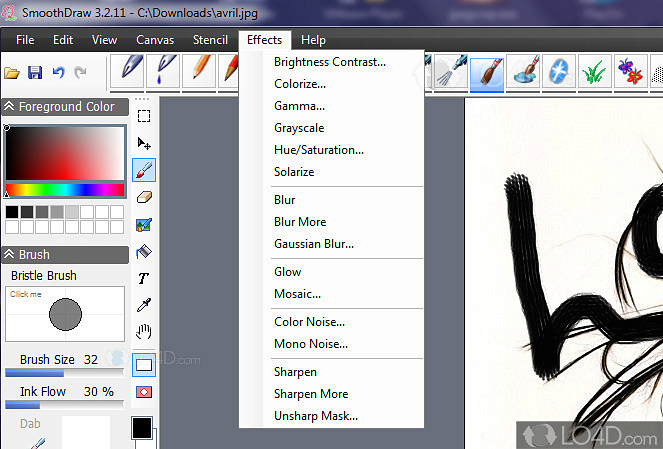
Task: Choose Gamma... from Effects menu
Action: coord(332,106)
